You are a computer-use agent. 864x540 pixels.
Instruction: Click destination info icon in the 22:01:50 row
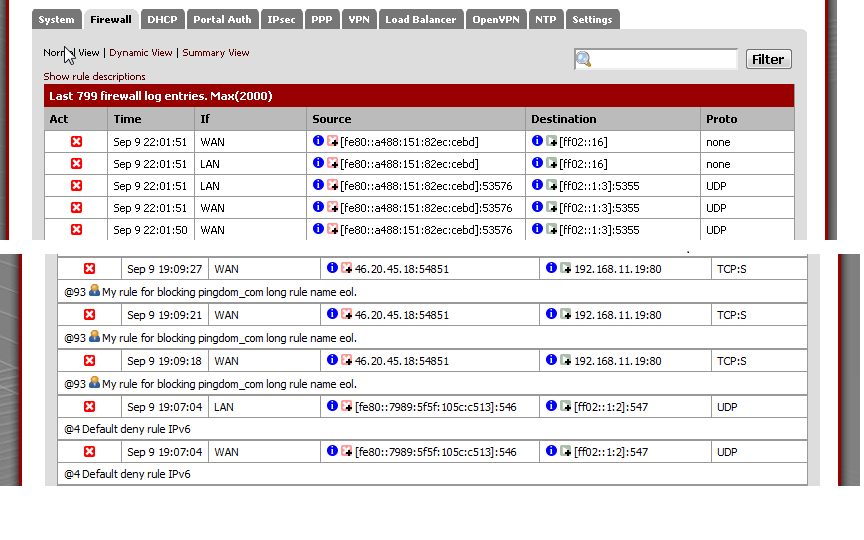[537, 229]
